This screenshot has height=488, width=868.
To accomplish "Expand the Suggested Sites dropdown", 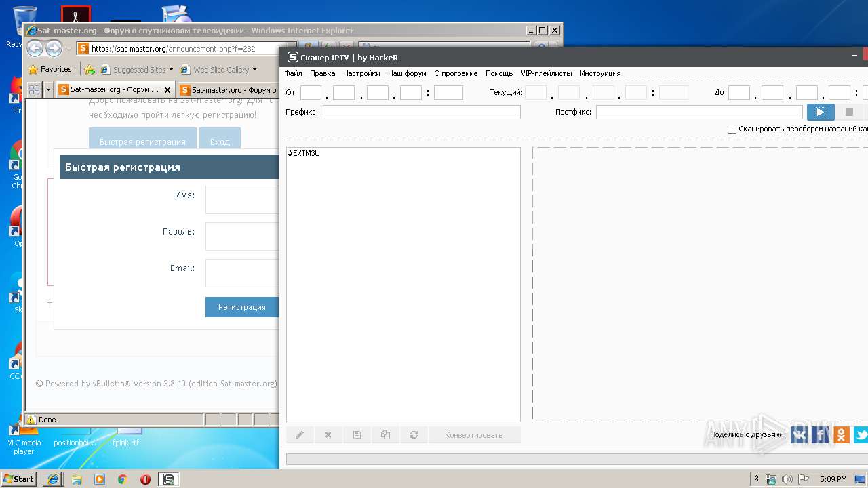I will click(x=171, y=70).
